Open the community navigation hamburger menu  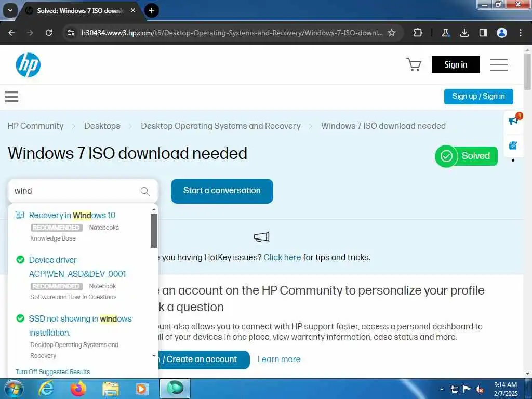tap(11, 97)
